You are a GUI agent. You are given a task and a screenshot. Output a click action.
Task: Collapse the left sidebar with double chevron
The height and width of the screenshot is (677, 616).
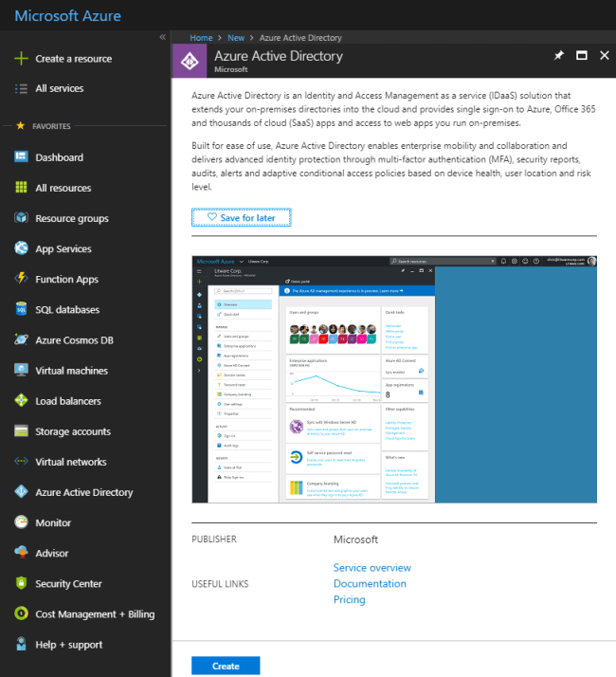pyautogui.click(x=162, y=37)
